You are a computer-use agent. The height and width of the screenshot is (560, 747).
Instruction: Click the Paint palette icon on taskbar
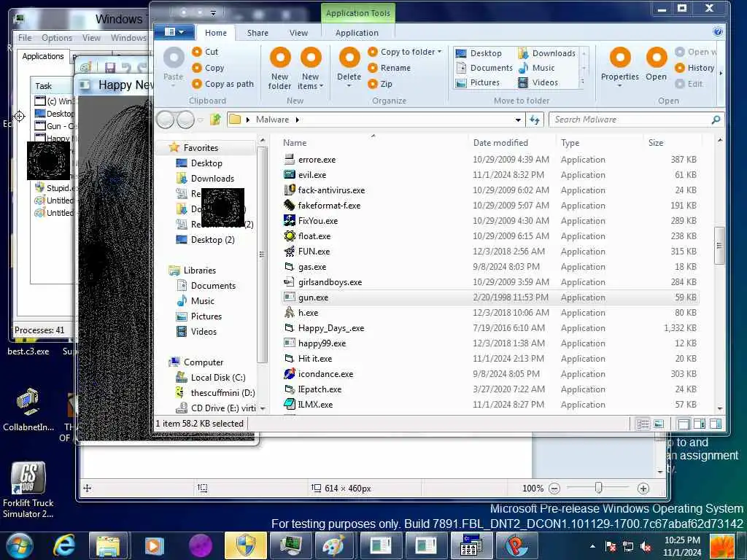(x=333, y=545)
